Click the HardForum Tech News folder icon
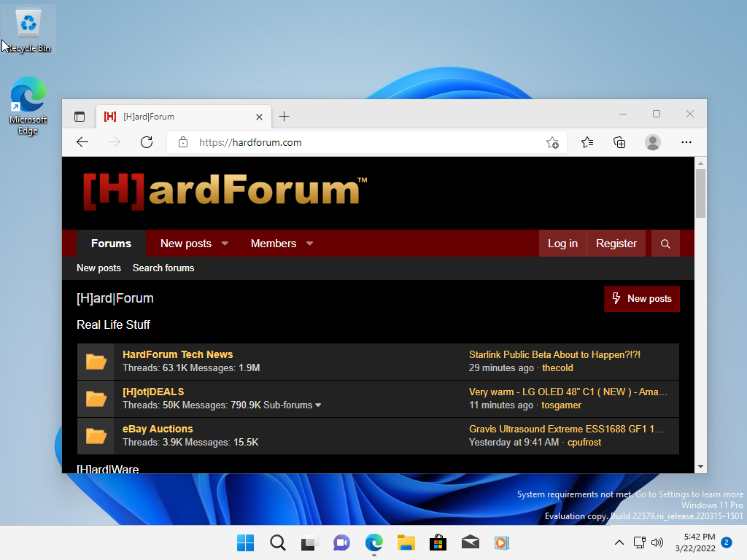Viewport: 747px width, 560px height. (x=96, y=362)
